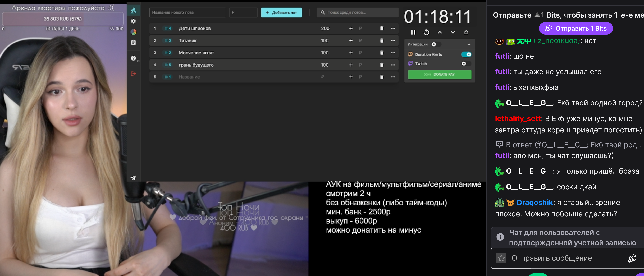Collapse the Интеграции panel
The image size is (644, 276).
point(469,44)
